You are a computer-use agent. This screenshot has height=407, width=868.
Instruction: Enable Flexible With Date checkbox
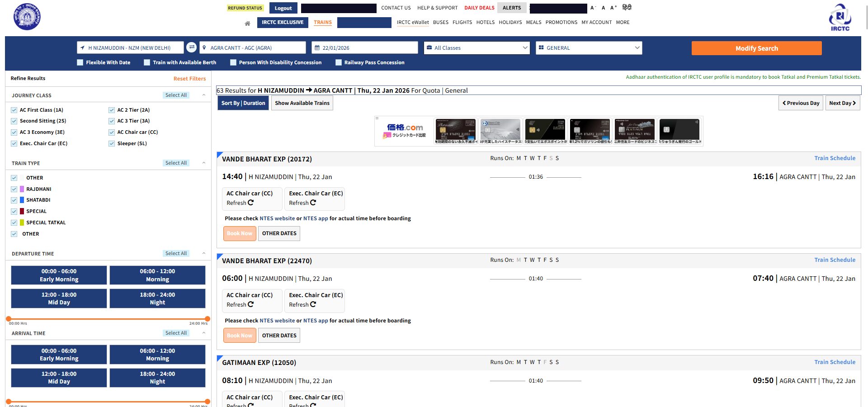tap(80, 62)
